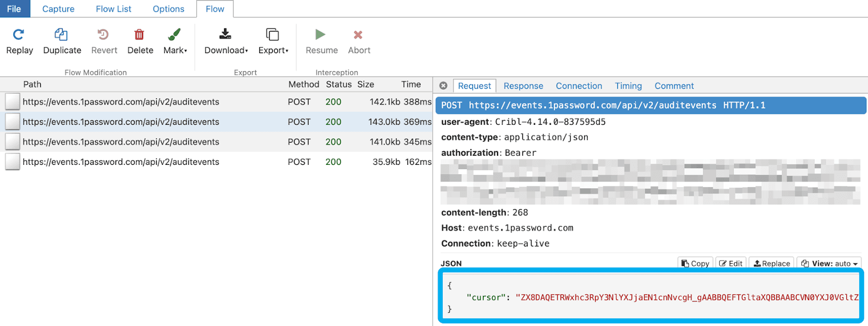
Task: Copy the JSON request body
Action: click(x=695, y=263)
